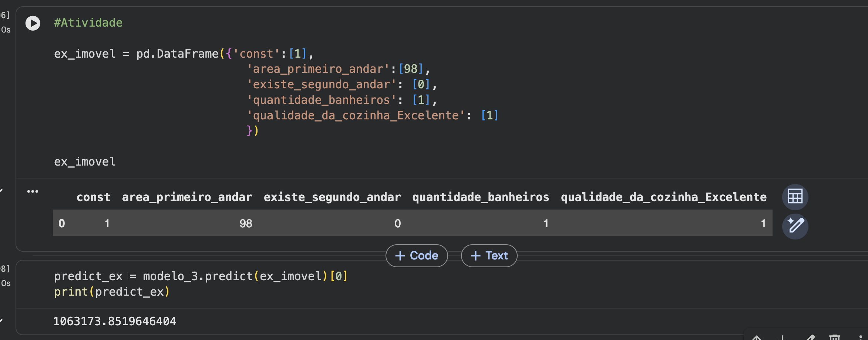Add a new cell with + Code
The image size is (868, 340).
pos(417,256)
